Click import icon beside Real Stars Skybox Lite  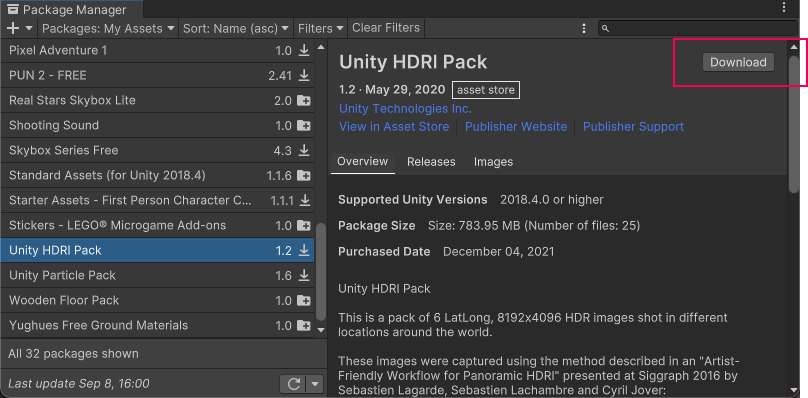click(x=305, y=101)
